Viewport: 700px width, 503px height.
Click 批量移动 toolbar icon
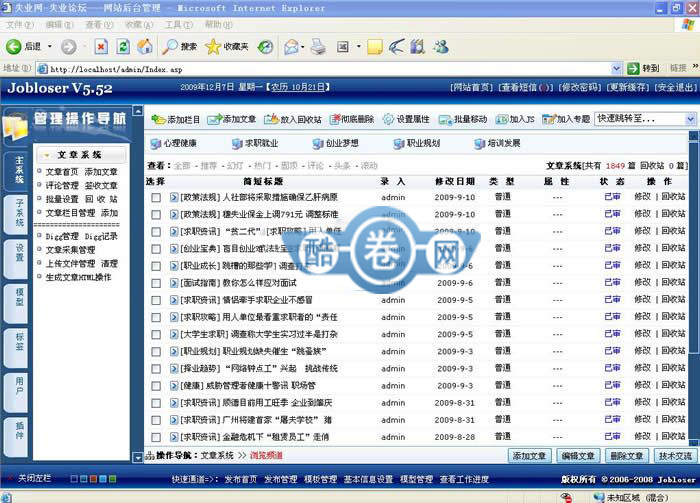coord(445,120)
